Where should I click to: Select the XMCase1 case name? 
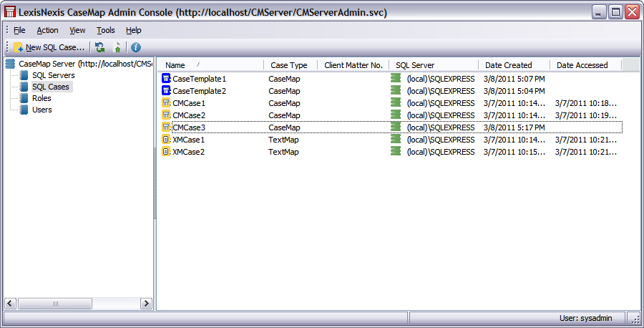point(188,140)
